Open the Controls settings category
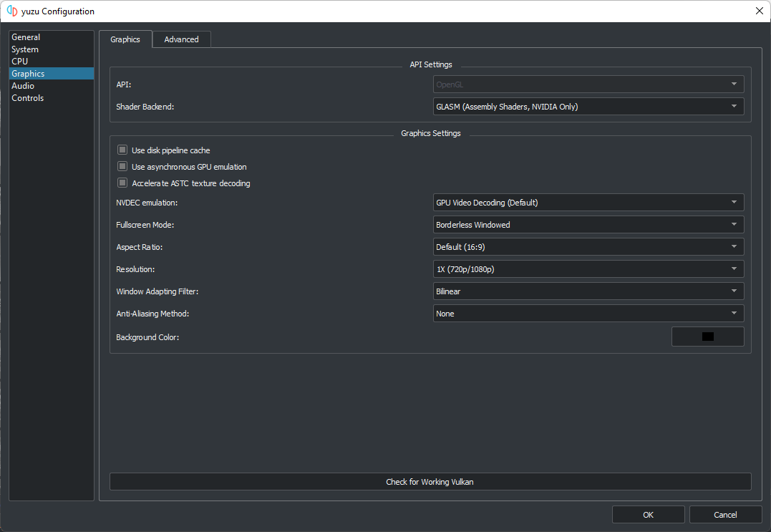The width and height of the screenshot is (771, 532). click(51, 98)
